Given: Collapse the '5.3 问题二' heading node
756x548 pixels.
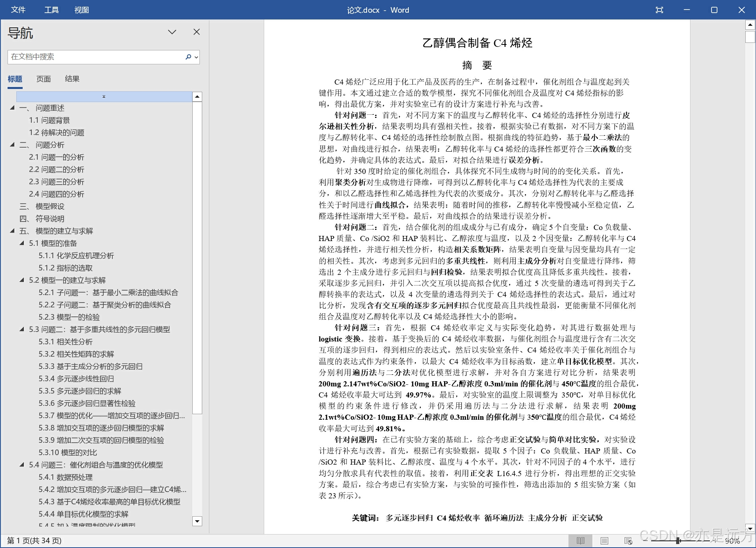Looking at the screenshot, I should coord(22,329).
